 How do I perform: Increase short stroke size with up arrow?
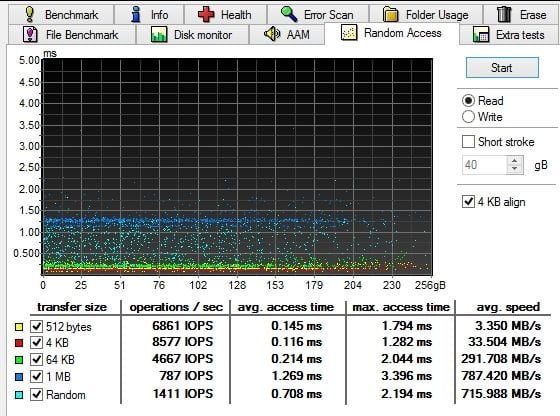[515, 161]
